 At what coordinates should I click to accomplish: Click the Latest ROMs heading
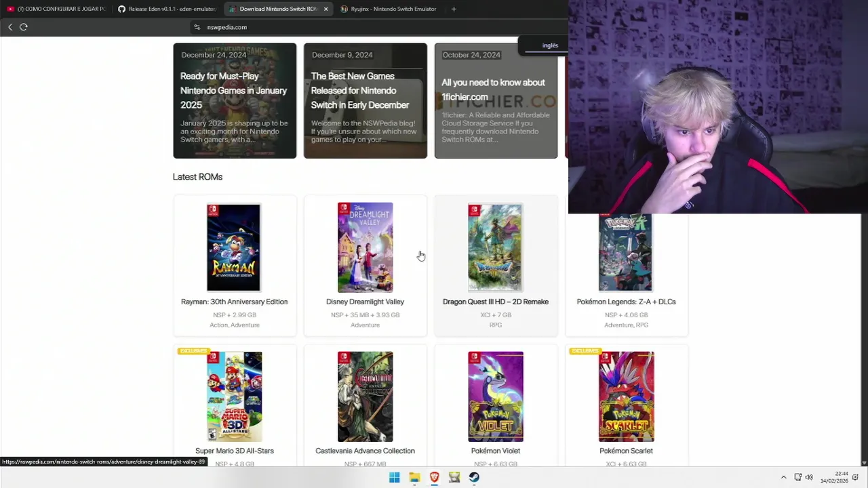click(197, 177)
